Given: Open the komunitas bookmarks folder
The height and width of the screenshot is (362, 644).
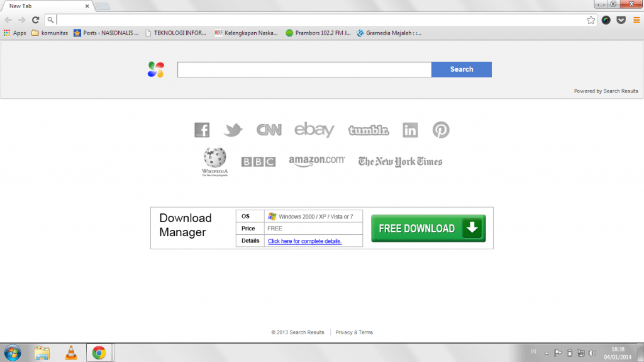Looking at the screenshot, I should [50, 33].
